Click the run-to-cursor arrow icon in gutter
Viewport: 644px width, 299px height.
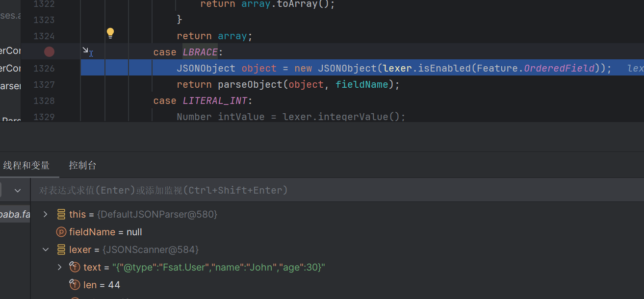(86, 51)
